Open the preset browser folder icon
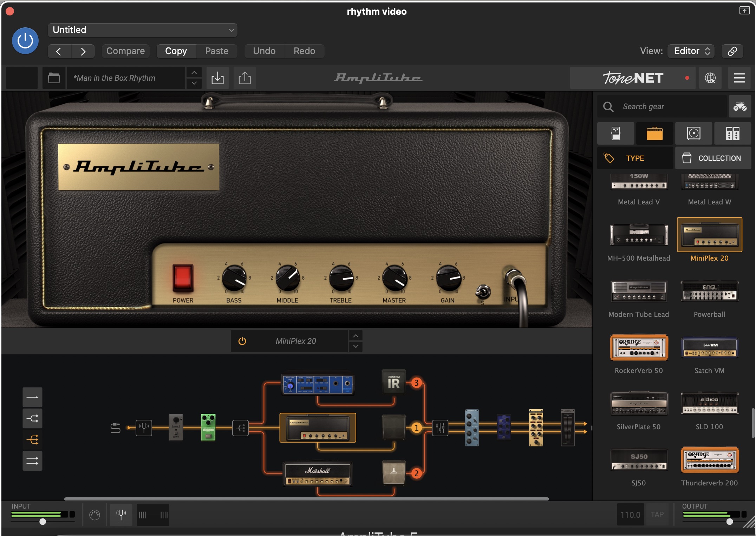756x536 pixels. (x=54, y=78)
